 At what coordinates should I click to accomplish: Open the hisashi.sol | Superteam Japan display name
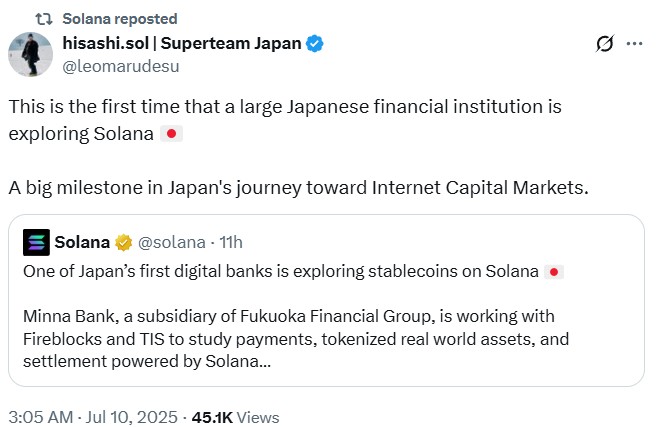(x=182, y=44)
